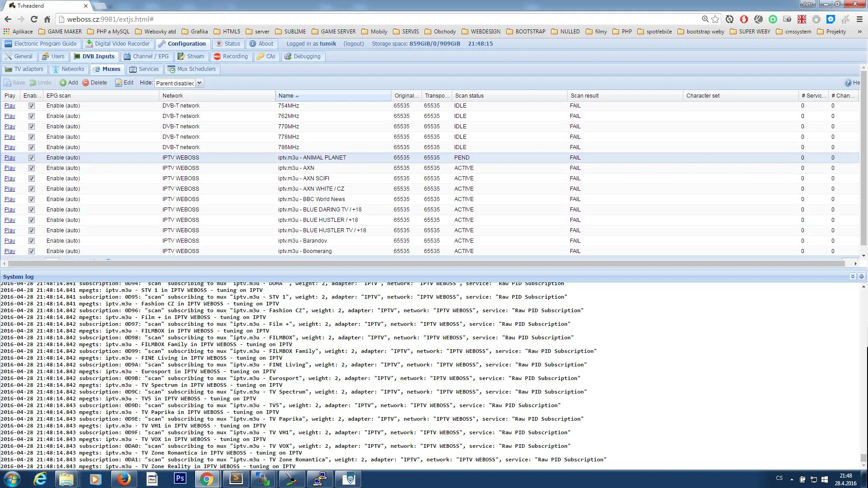Image resolution: width=868 pixels, height=488 pixels.
Task: Click the system log settings gear icon
Action: coord(861,277)
